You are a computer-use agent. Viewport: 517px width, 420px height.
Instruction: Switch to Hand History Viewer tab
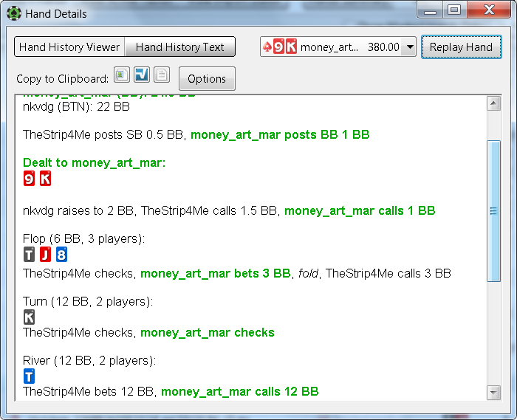click(69, 47)
